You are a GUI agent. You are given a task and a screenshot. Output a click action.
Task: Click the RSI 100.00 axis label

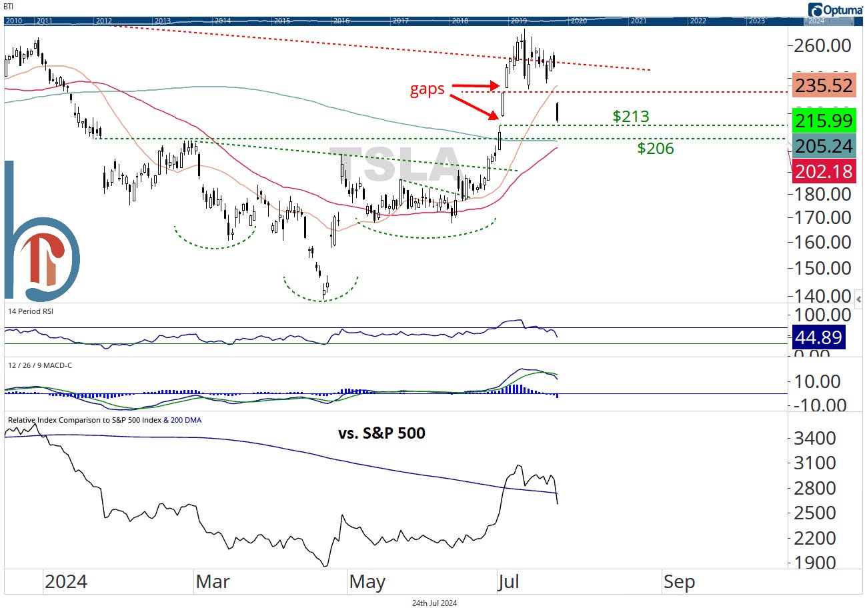[823, 315]
